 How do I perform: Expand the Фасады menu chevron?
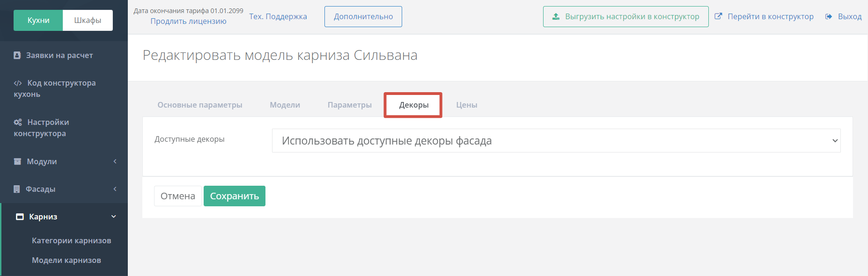click(115, 189)
